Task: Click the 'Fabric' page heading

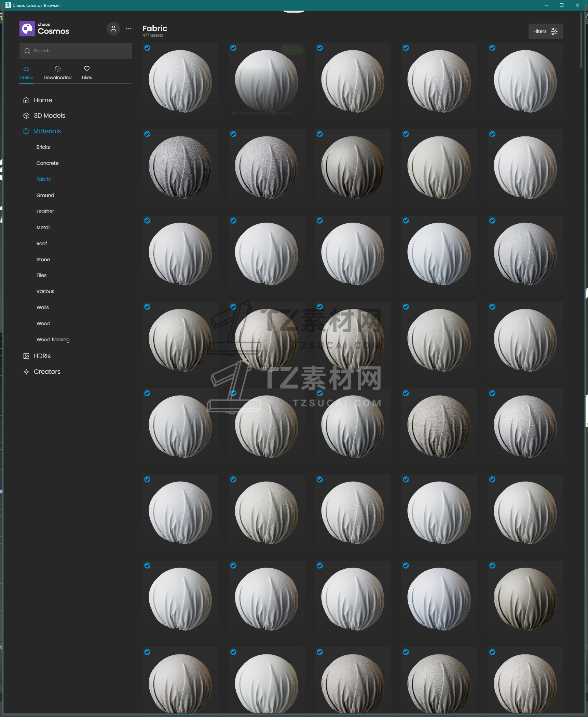Action: [x=155, y=28]
